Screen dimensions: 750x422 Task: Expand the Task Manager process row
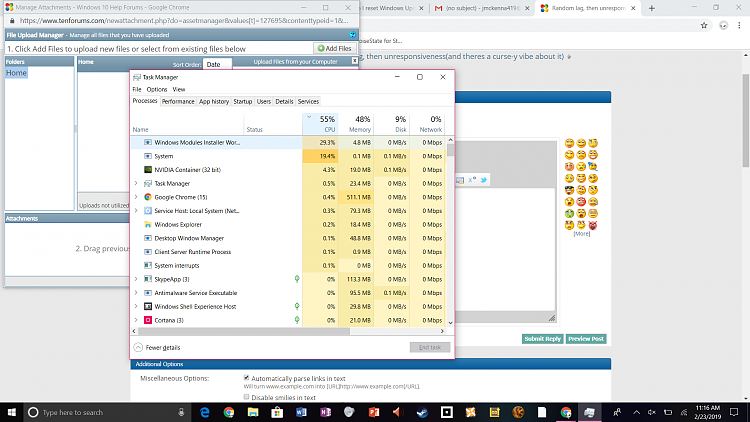tap(136, 183)
